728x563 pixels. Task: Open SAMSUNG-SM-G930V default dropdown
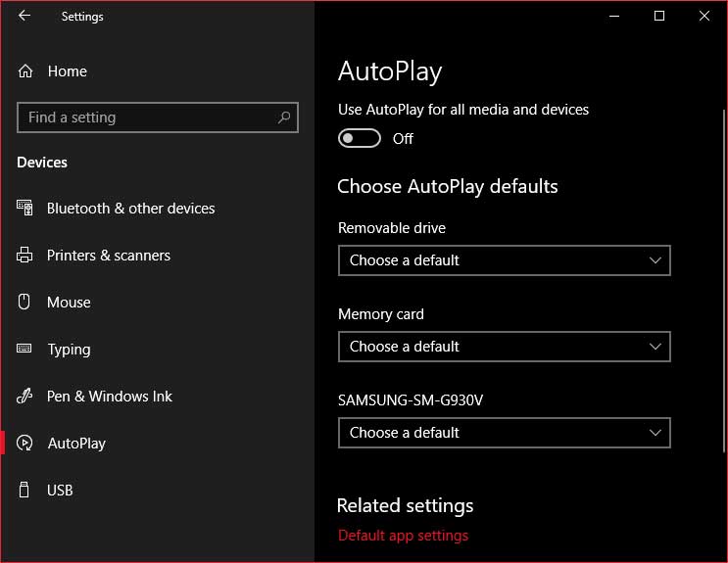pyautogui.click(x=505, y=433)
